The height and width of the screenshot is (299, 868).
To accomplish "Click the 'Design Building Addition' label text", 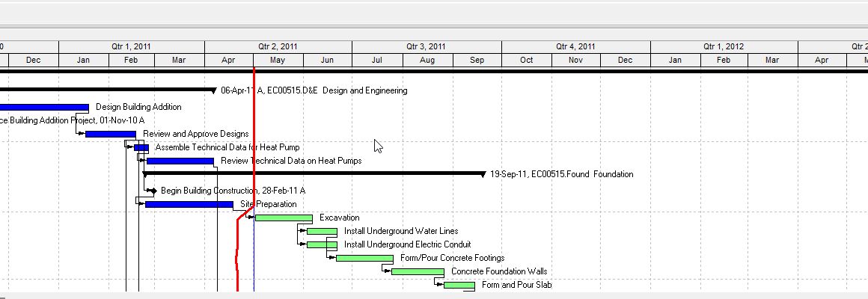I will (138, 107).
